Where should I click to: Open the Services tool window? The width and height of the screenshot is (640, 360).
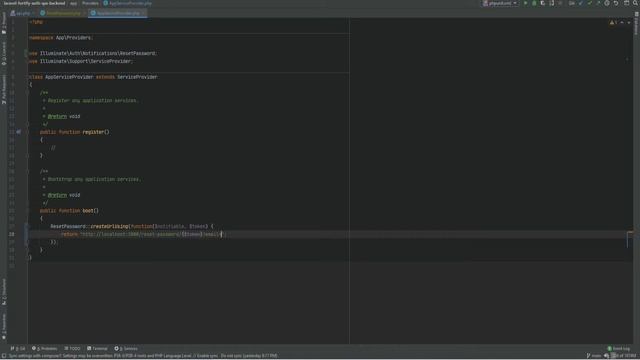(x=126, y=349)
